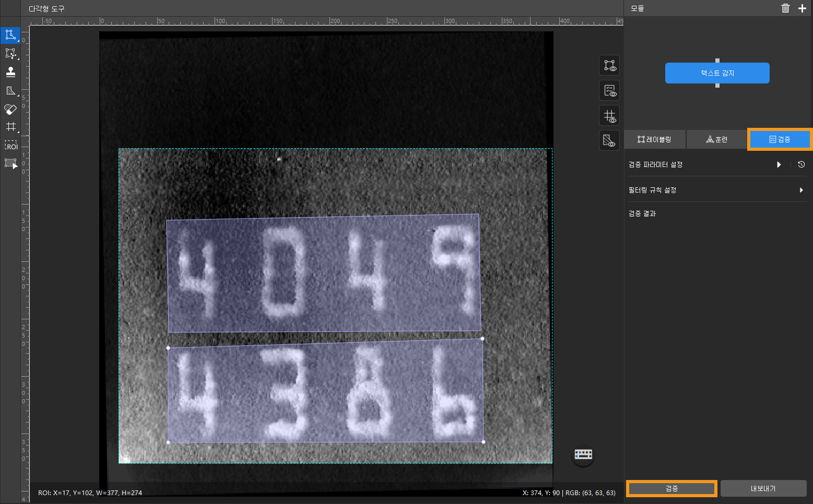813x504 pixels.
Task: Click the 모듈 panel header
Action: coord(638,8)
